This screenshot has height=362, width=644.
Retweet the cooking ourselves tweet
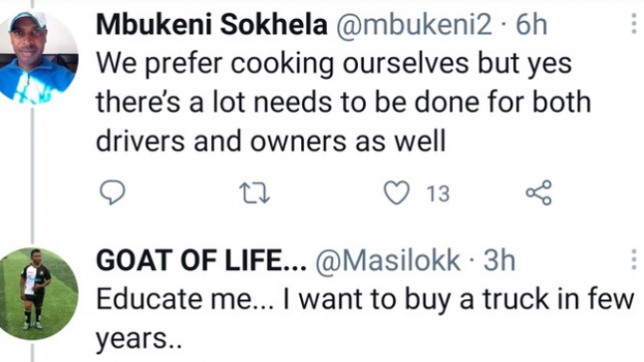(x=255, y=194)
